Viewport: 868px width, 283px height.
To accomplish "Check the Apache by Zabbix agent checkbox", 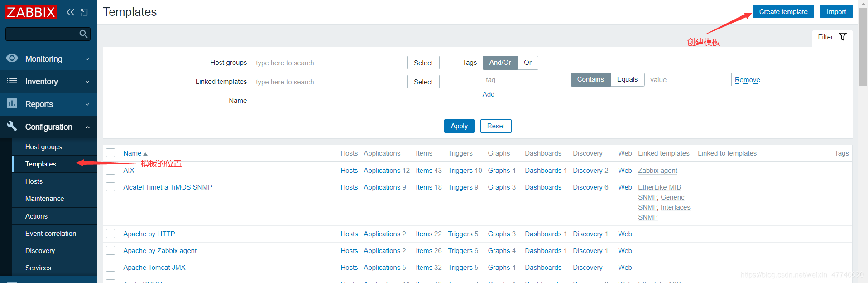I will (110, 250).
